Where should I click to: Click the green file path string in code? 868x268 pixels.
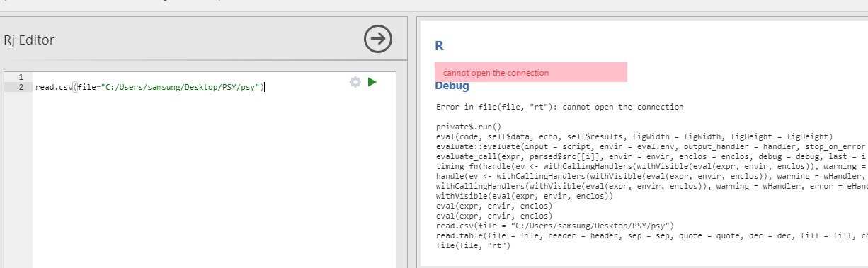[181, 87]
